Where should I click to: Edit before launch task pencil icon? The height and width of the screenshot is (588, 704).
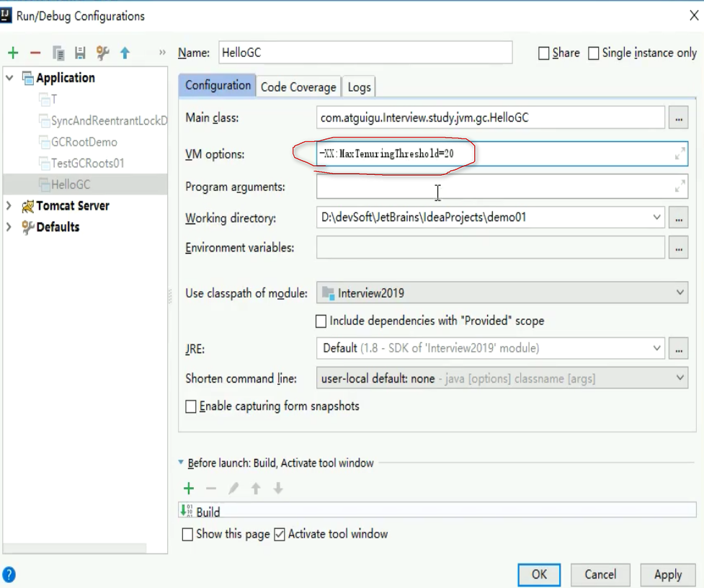click(233, 488)
